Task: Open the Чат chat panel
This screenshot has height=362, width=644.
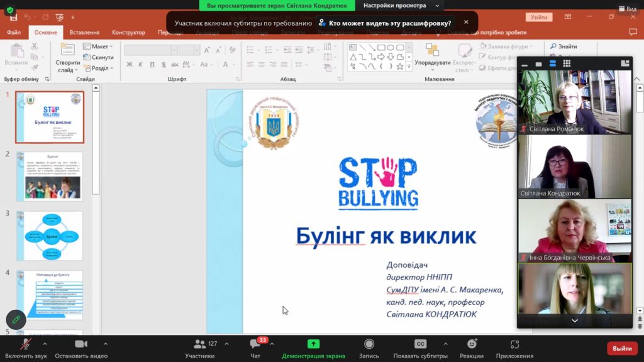Action: tap(255, 349)
